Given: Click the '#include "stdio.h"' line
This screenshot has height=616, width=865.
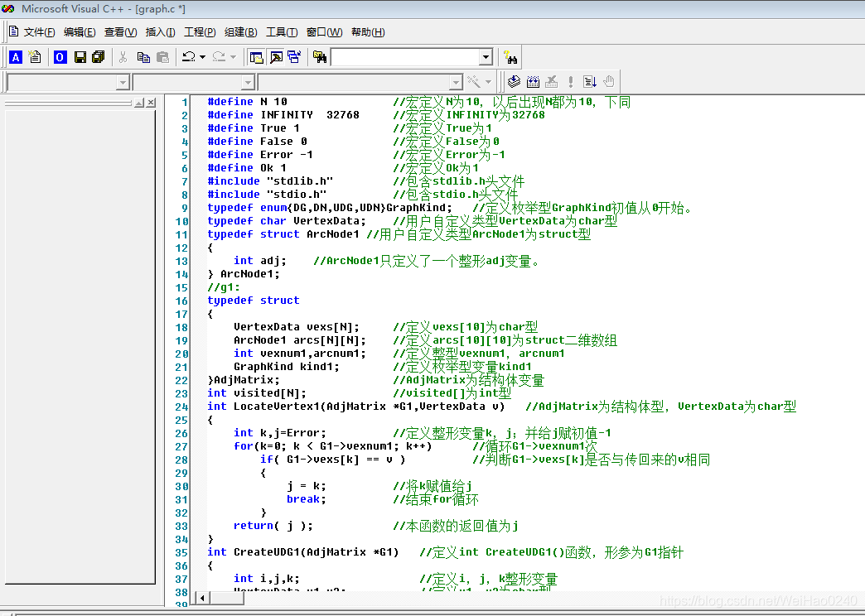Looking at the screenshot, I should point(267,194).
